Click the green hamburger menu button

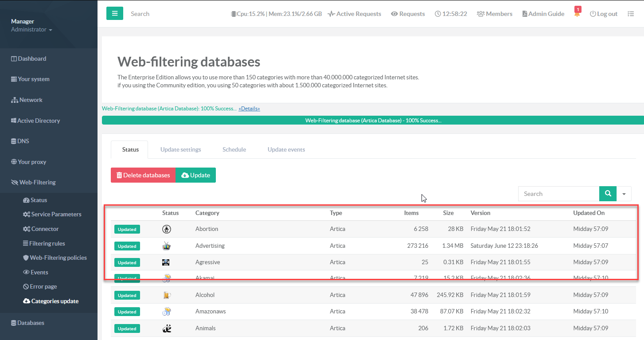click(x=114, y=13)
